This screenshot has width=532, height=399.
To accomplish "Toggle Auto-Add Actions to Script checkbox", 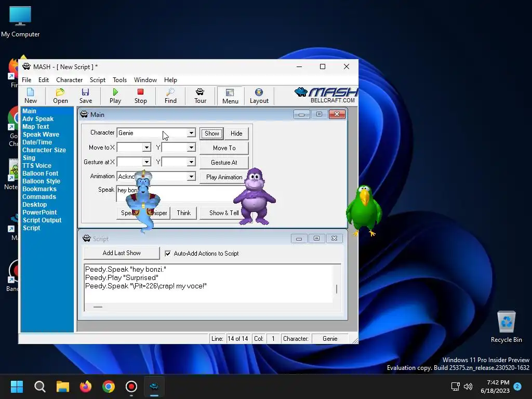I will [168, 254].
